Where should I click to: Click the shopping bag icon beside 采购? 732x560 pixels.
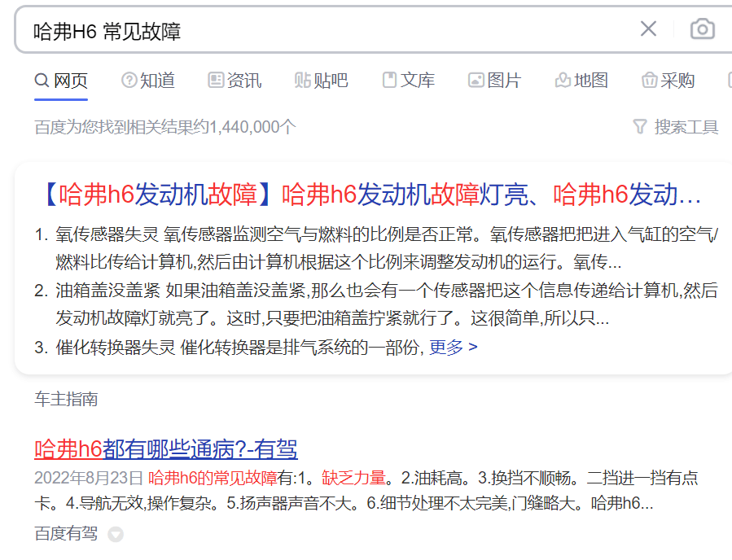(x=650, y=81)
